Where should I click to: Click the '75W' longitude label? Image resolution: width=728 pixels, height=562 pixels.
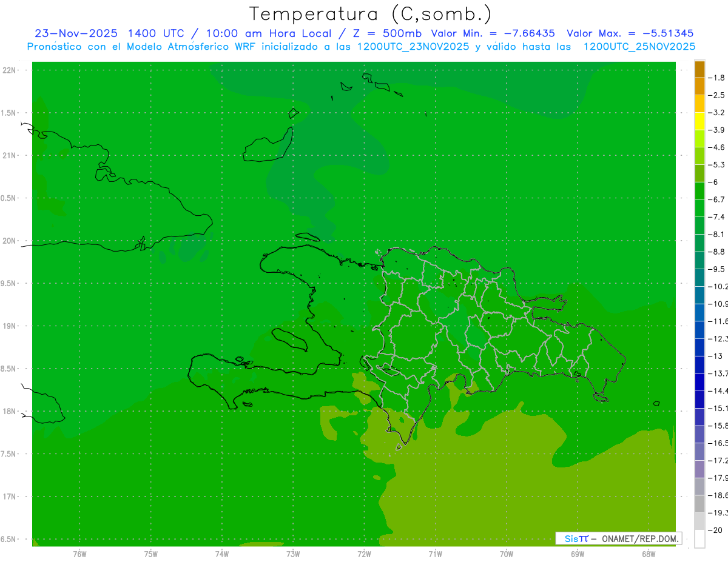151,554
